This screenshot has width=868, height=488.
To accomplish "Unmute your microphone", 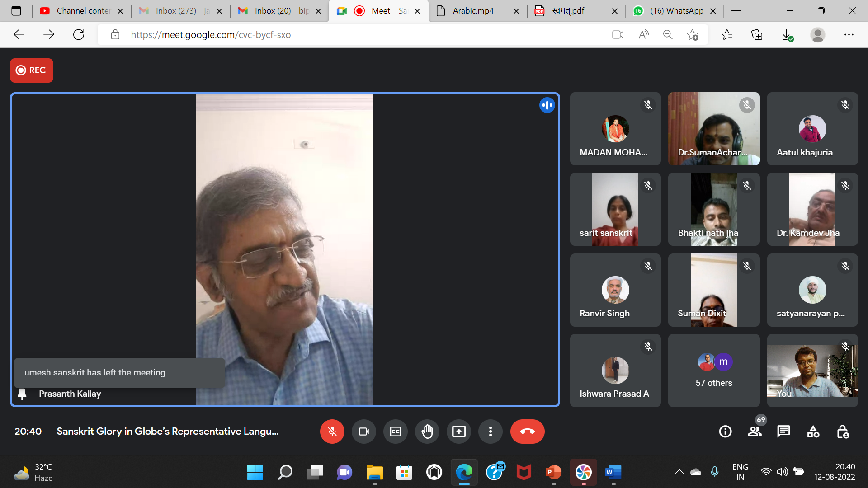I will [x=332, y=432].
